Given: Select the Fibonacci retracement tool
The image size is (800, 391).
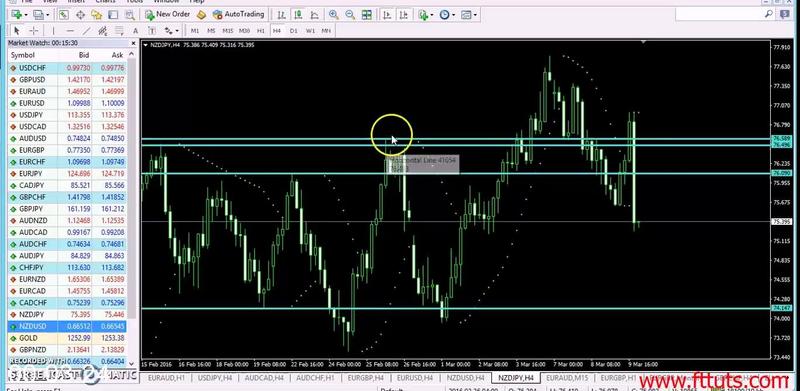Looking at the screenshot, I should tap(119, 31).
